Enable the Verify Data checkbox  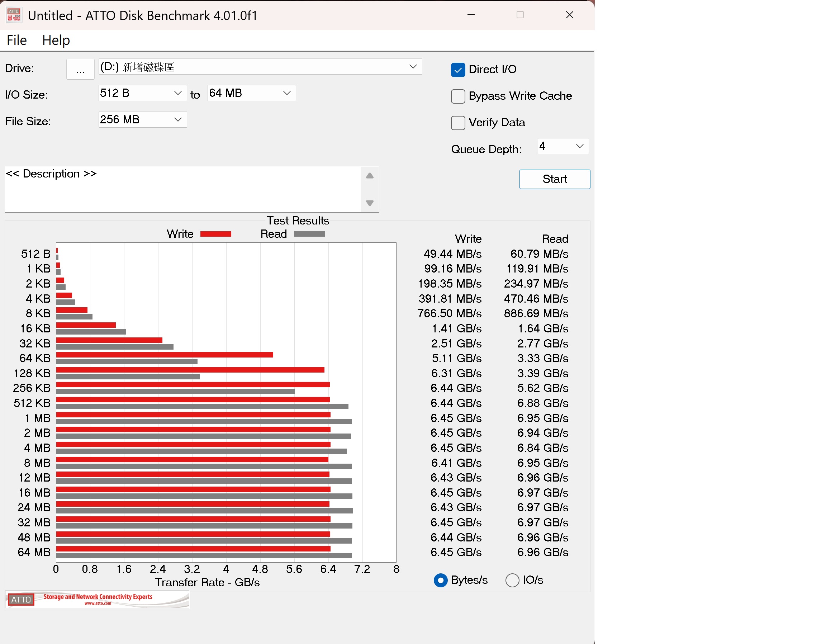tap(458, 123)
